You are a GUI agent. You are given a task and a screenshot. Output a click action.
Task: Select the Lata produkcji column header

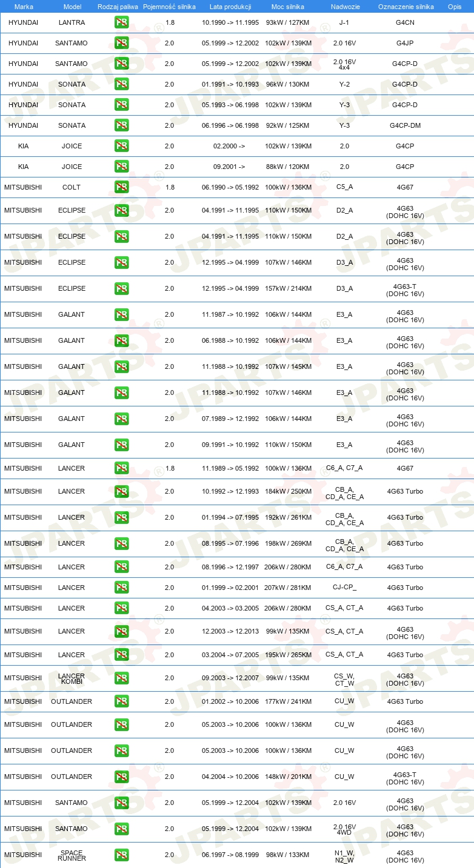point(230,6)
